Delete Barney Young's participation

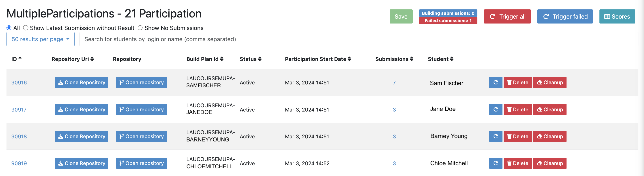(517, 136)
